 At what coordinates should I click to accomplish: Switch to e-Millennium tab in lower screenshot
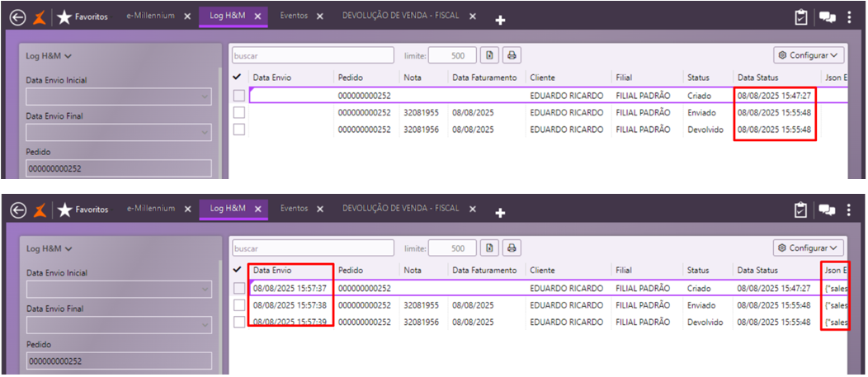click(151, 208)
